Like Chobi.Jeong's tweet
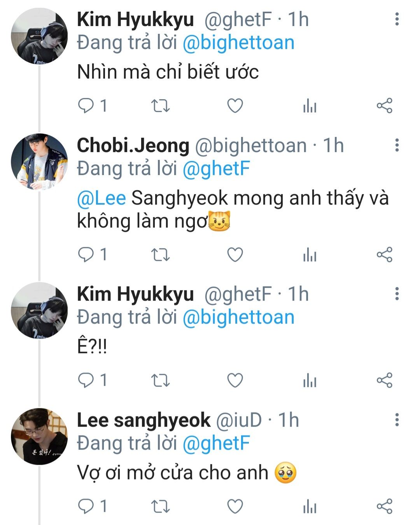Image resolution: width=420 pixels, height=525 pixels. point(235,255)
